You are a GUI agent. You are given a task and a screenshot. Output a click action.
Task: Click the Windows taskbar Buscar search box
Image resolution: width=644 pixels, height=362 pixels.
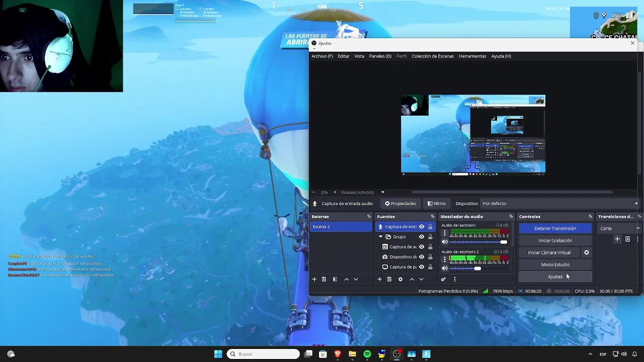pyautogui.click(x=263, y=354)
